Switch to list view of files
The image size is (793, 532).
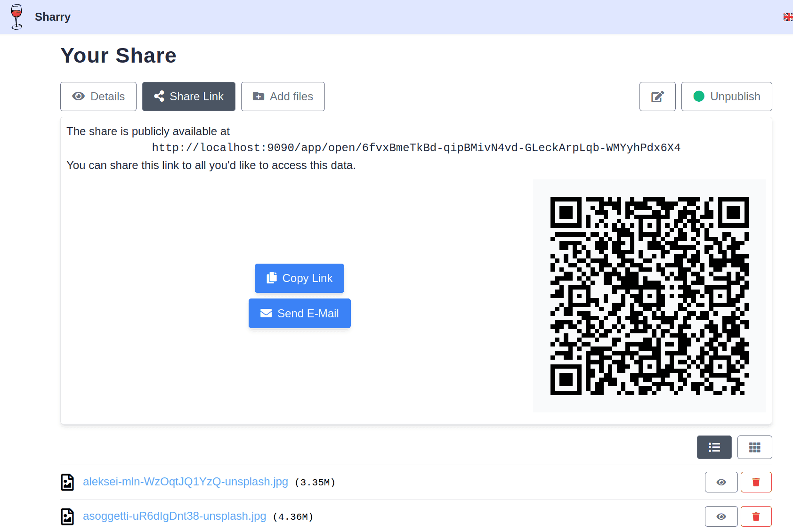(714, 447)
